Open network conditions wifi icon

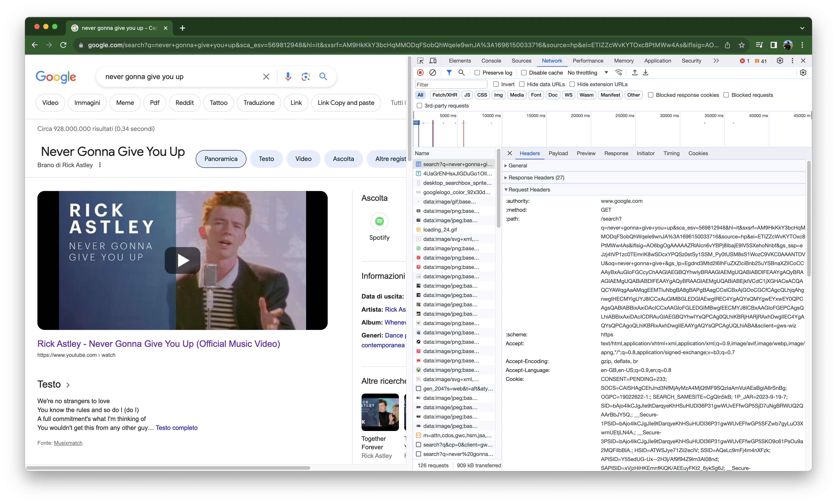pyautogui.click(x=619, y=73)
